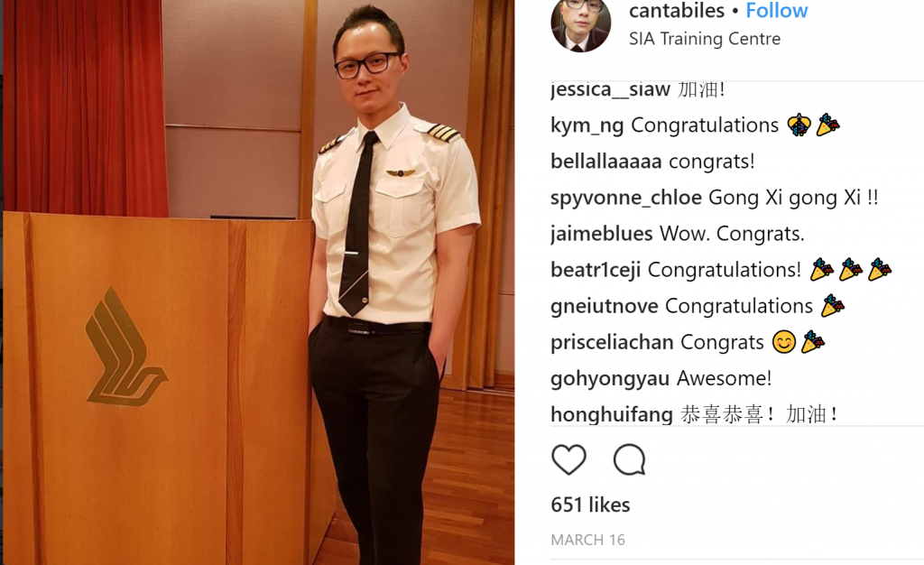Open honghuifang commenter profile
The width and height of the screenshot is (924, 565).
pyautogui.click(x=611, y=415)
